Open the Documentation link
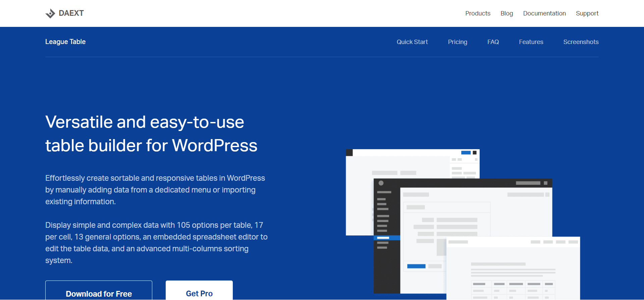 [544, 13]
